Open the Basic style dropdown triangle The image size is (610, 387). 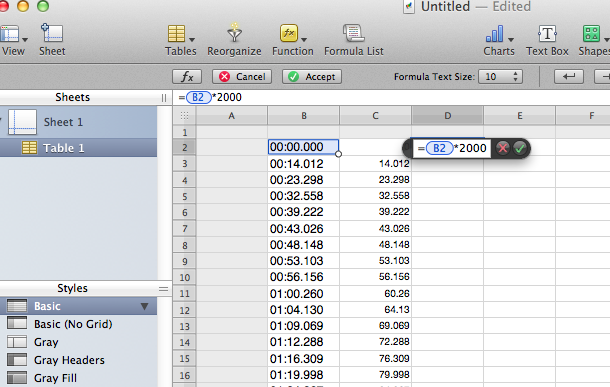pos(145,306)
